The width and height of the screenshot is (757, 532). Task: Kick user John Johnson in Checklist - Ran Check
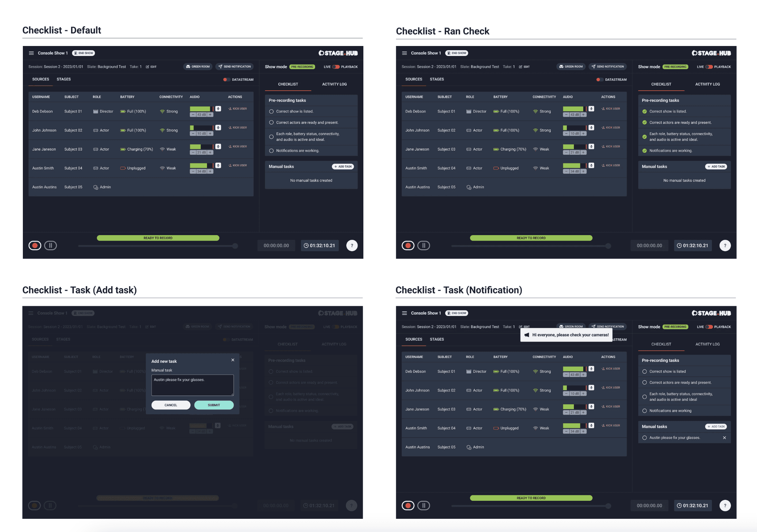coord(611,127)
